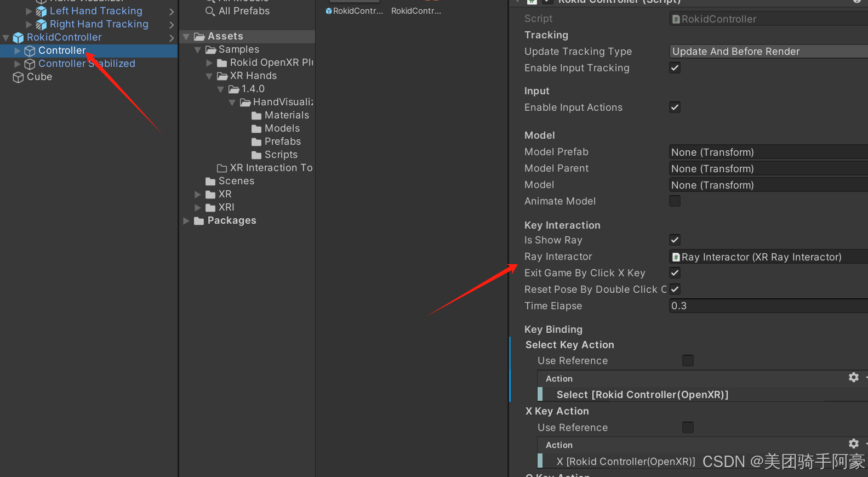Click the 1.4.0 folder icon

[x=234, y=89]
